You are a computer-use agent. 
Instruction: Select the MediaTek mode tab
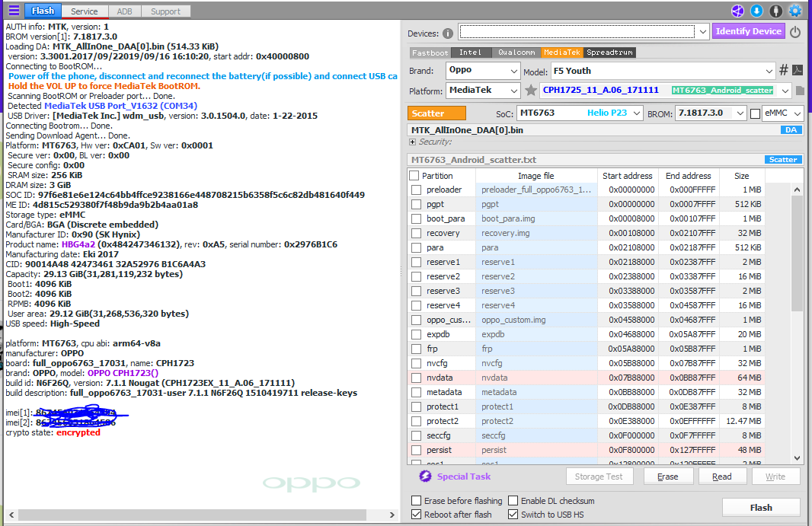(562, 53)
